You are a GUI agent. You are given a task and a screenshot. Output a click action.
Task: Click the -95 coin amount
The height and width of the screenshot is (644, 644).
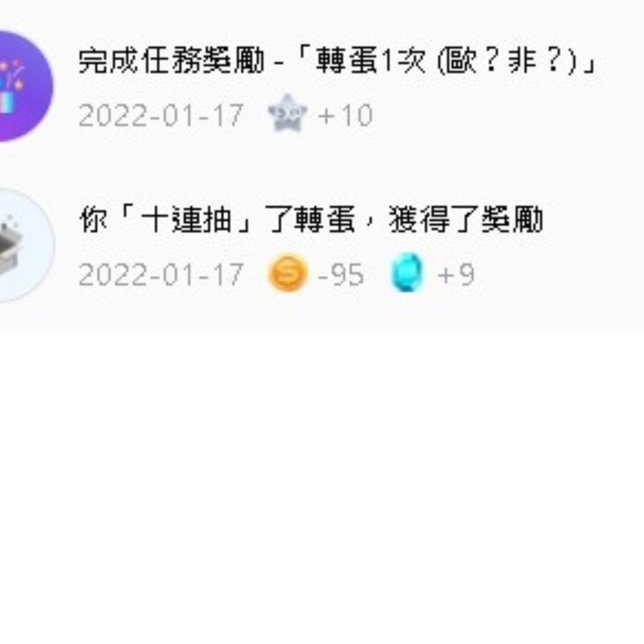pos(341,275)
